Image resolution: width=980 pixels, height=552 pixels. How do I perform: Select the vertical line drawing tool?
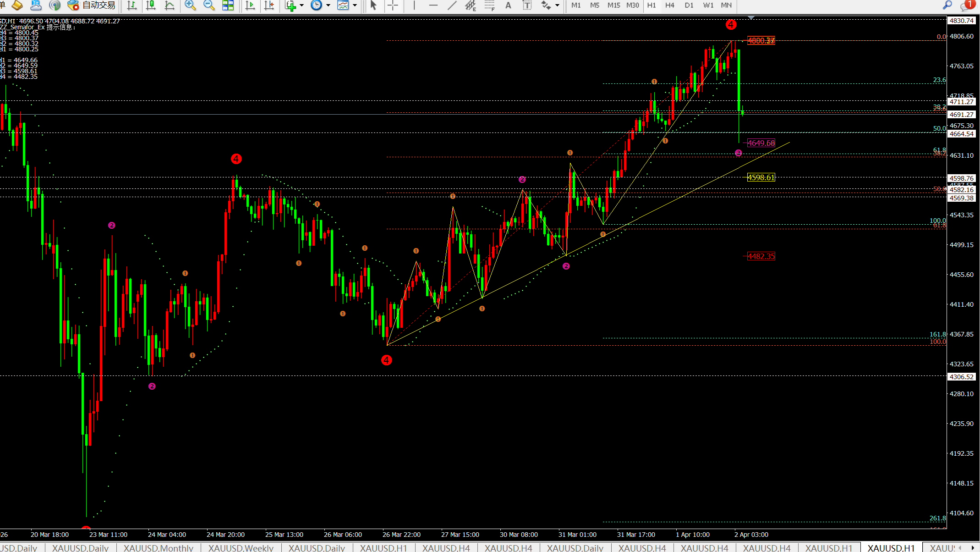(414, 6)
